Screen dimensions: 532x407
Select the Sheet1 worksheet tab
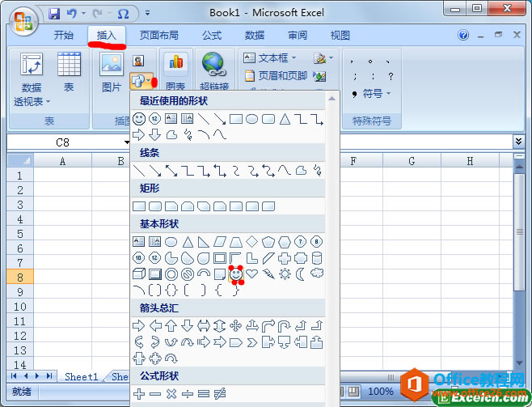pyautogui.click(x=81, y=377)
